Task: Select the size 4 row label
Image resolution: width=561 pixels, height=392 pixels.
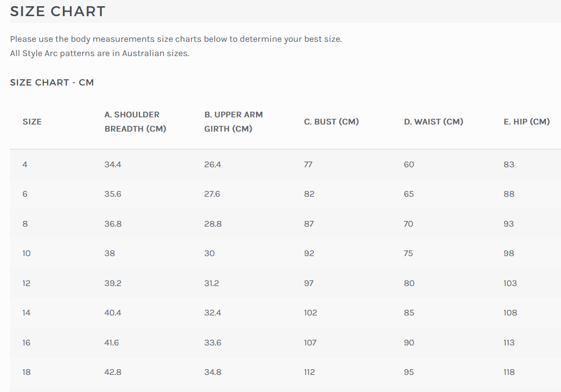Action: pos(25,164)
